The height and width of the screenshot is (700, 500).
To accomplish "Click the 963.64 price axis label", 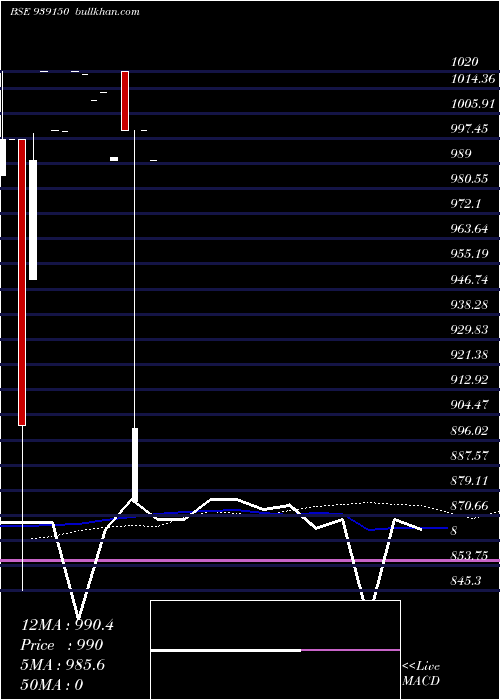I will coord(469,229).
